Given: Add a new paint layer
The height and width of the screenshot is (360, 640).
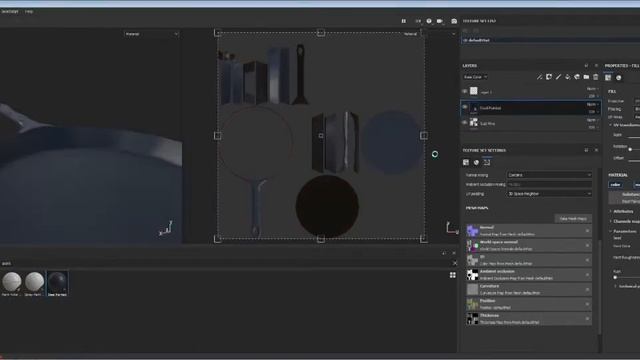Looking at the screenshot, I should [558, 77].
